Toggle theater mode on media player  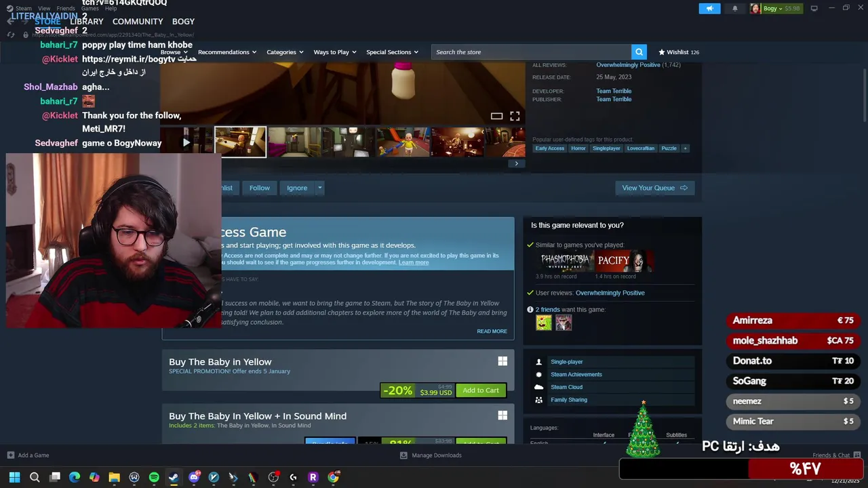(496, 117)
